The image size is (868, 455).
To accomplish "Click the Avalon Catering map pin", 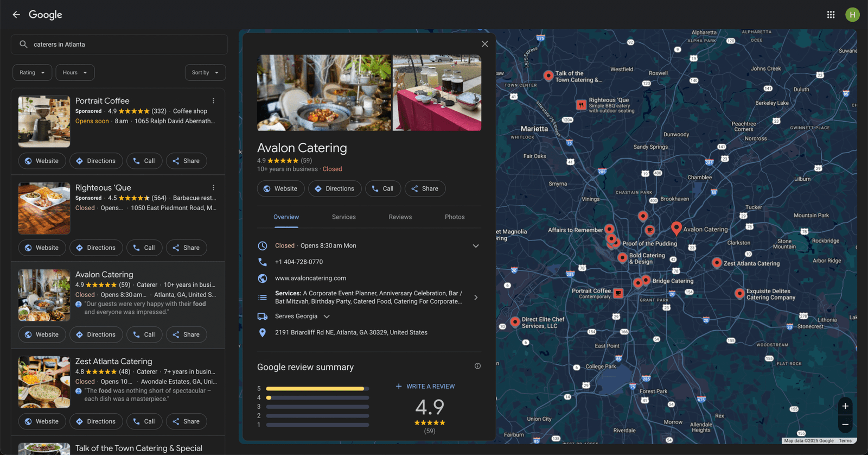I will pyautogui.click(x=676, y=228).
